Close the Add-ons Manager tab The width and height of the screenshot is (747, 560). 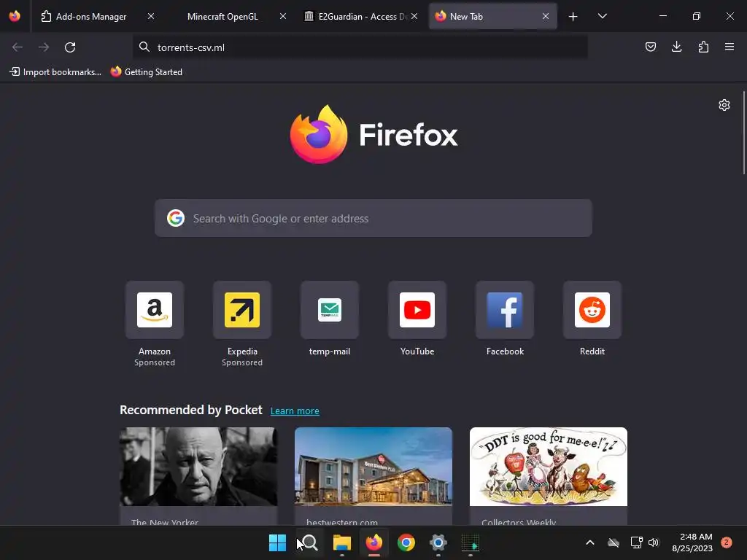click(x=150, y=16)
